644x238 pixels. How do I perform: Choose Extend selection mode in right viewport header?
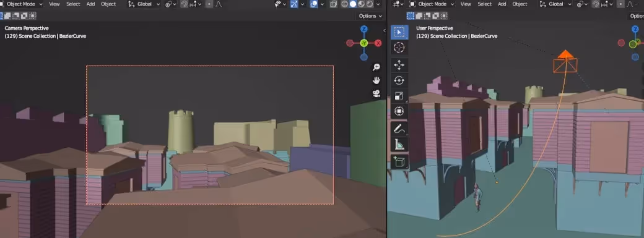click(419, 16)
